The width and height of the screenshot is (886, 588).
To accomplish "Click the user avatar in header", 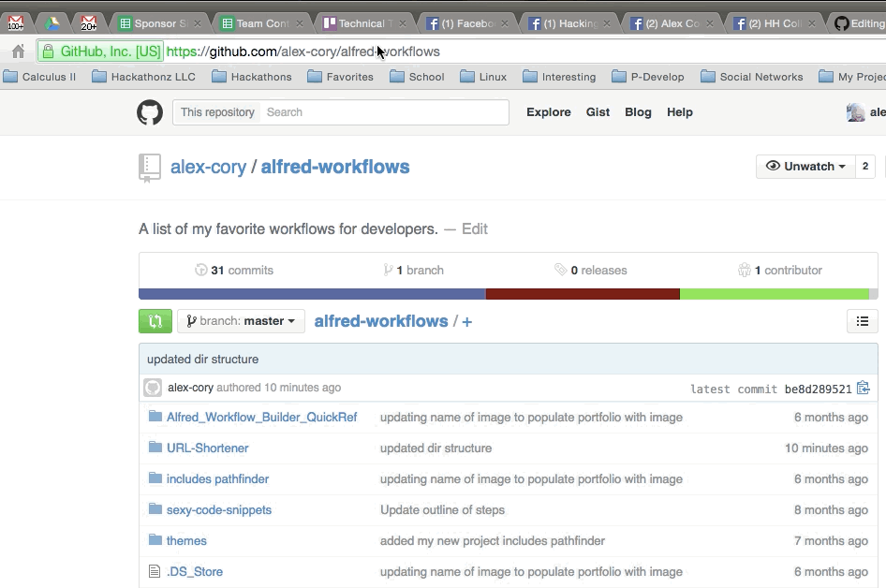I will (x=855, y=112).
